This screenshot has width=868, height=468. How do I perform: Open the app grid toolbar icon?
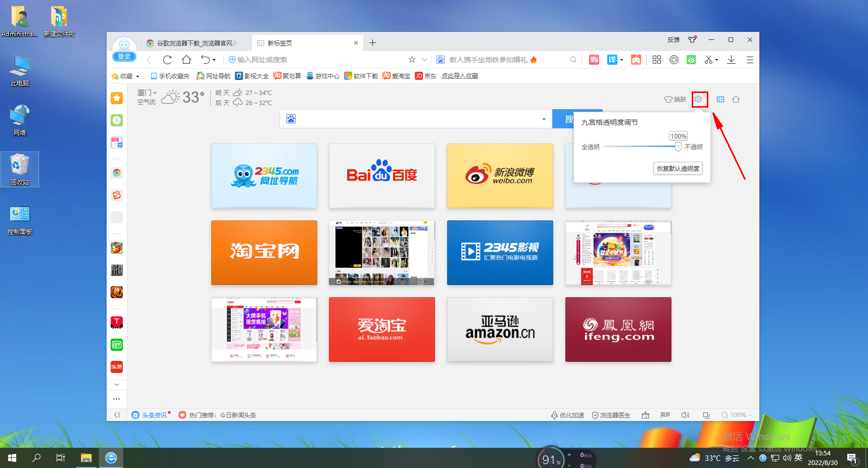(x=657, y=60)
